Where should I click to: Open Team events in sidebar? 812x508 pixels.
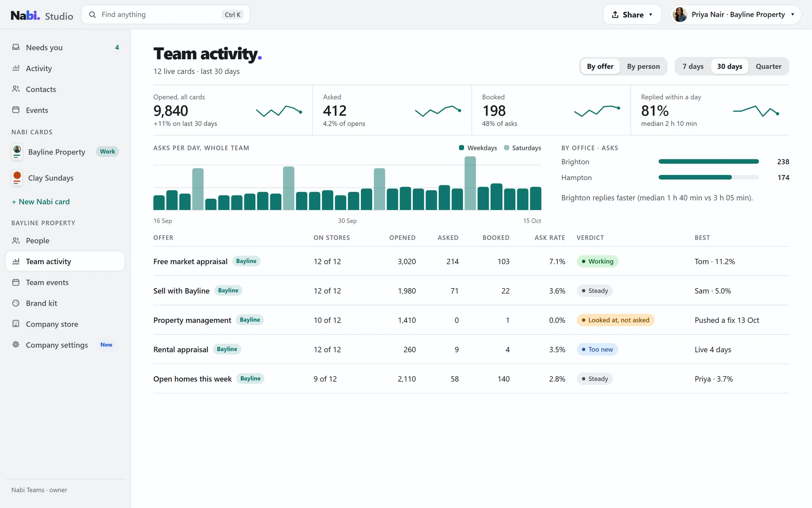pos(65,282)
